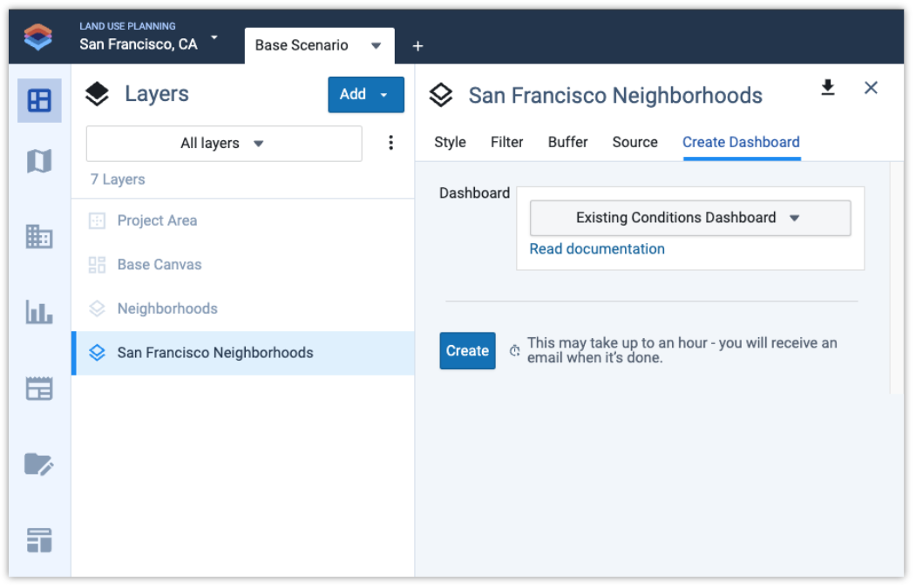Switch to the Style tab
The height and width of the screenshot is (588, 916).
(450, 143)
